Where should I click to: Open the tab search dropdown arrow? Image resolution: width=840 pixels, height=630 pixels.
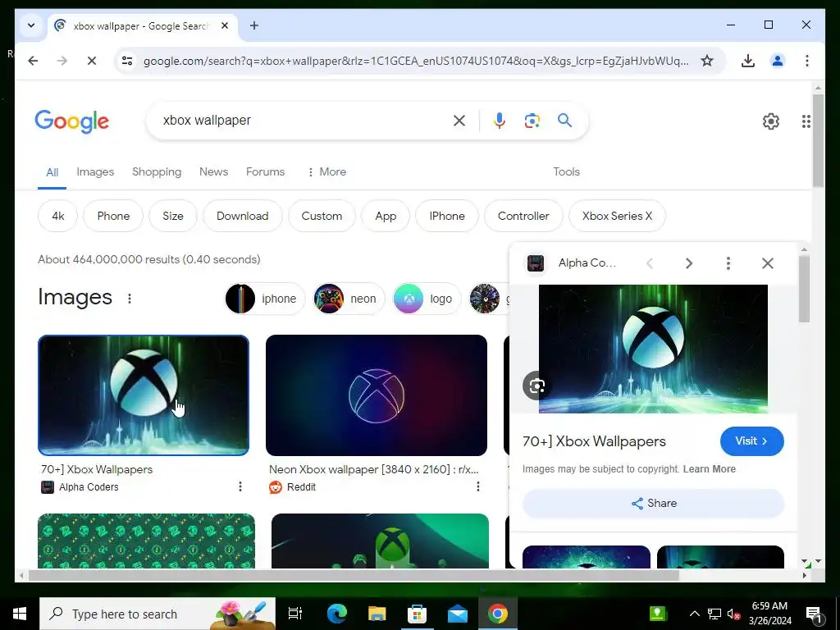[31, 25]
